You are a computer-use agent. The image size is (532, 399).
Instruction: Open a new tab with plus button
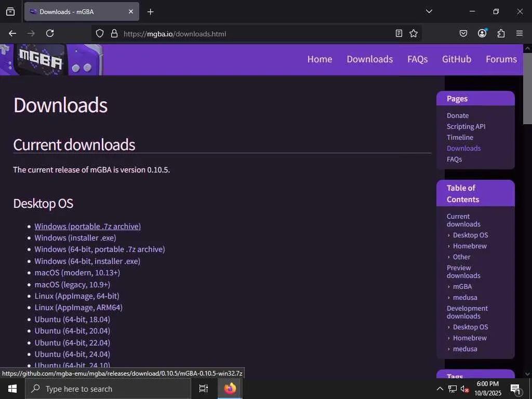[150, 12]
